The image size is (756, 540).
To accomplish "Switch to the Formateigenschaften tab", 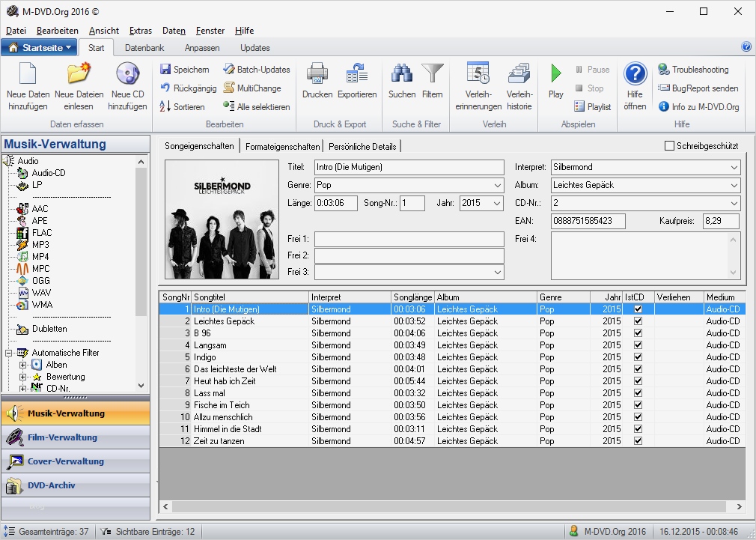I will point(282,146).
